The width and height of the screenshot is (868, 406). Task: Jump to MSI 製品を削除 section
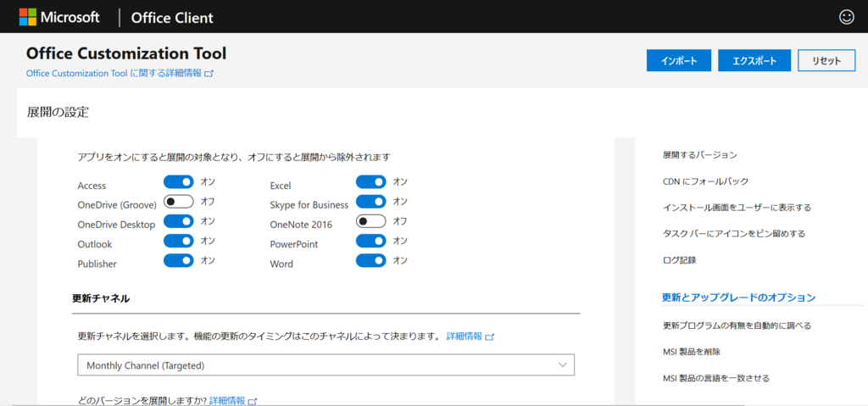692,352
